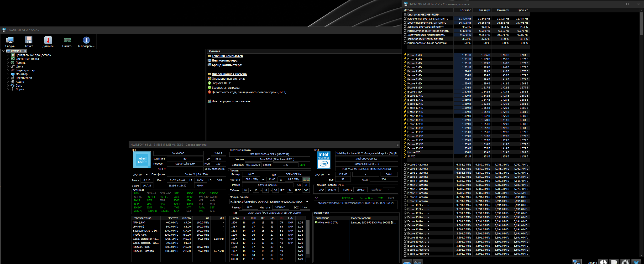Select Накопители in the tree

coord(23,78)
